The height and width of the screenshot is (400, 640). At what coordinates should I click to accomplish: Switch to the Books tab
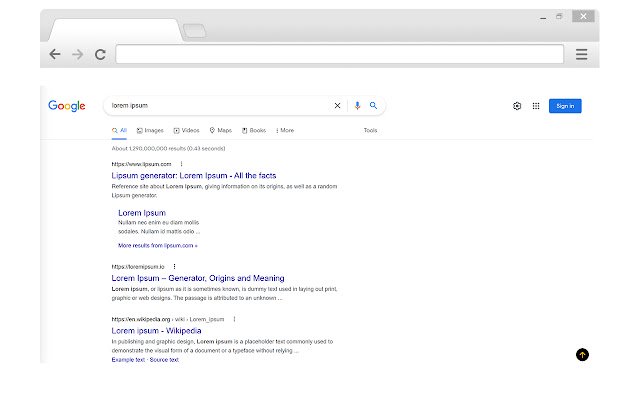(253, 131)
